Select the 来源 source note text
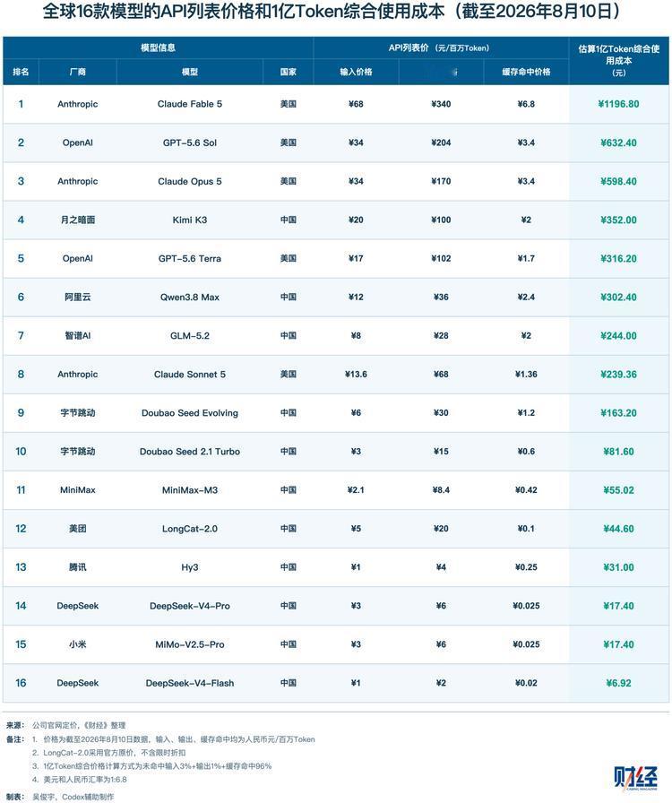This screenshot has width=672, height=803. (65, 725)
